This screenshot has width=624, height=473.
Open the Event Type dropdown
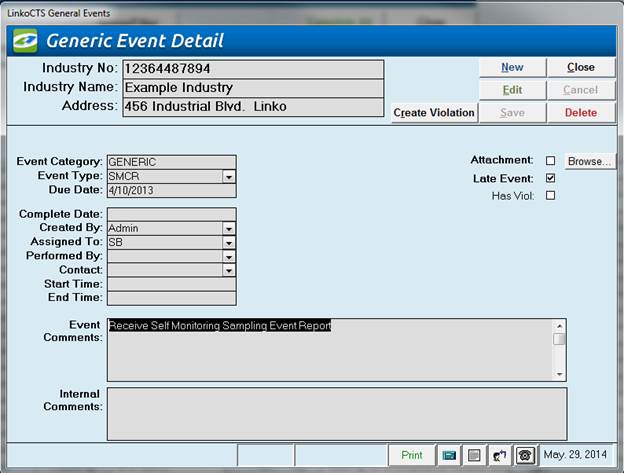pos(229,176)
